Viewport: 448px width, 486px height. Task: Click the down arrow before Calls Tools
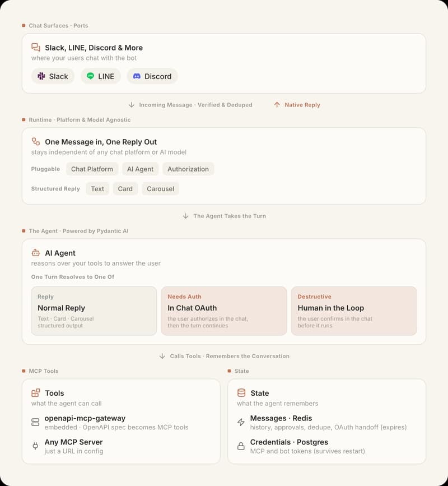[x=162, y=356]
